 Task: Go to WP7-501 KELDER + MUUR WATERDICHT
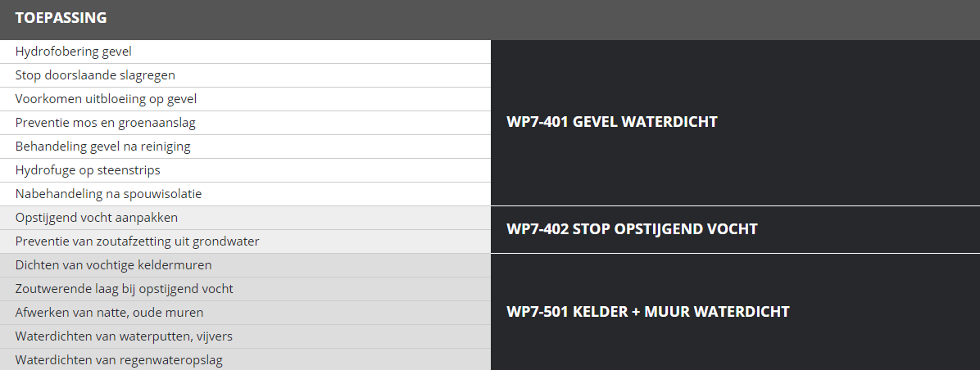point(648,312)
